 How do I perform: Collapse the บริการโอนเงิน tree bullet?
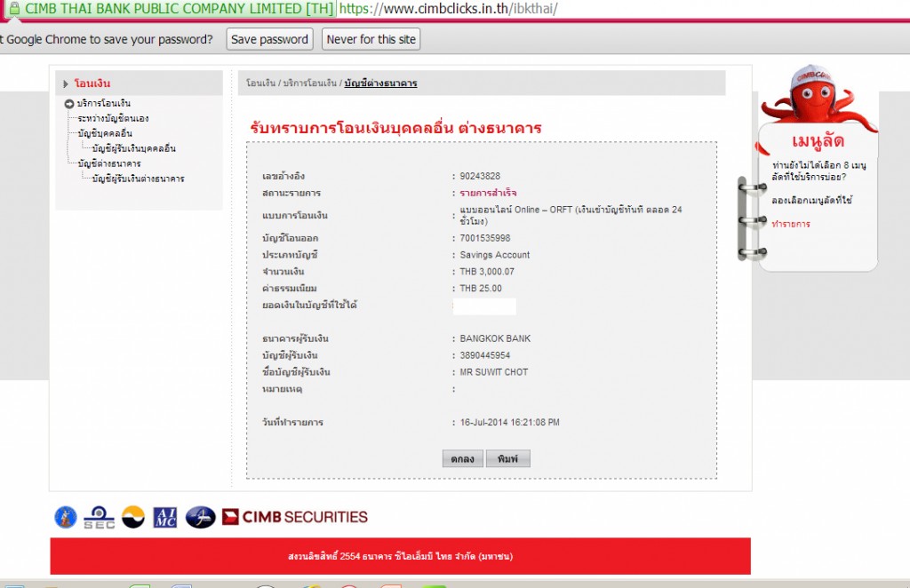click(x=69, y=103)
